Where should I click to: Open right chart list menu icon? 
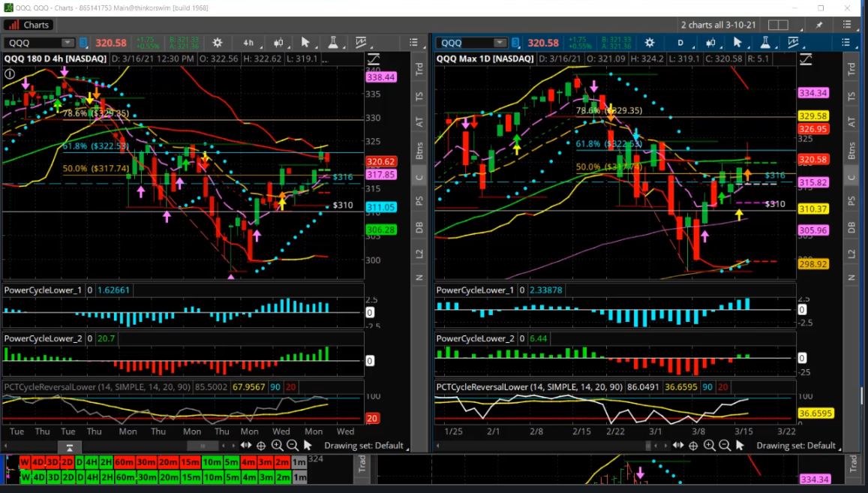(845, 43)
